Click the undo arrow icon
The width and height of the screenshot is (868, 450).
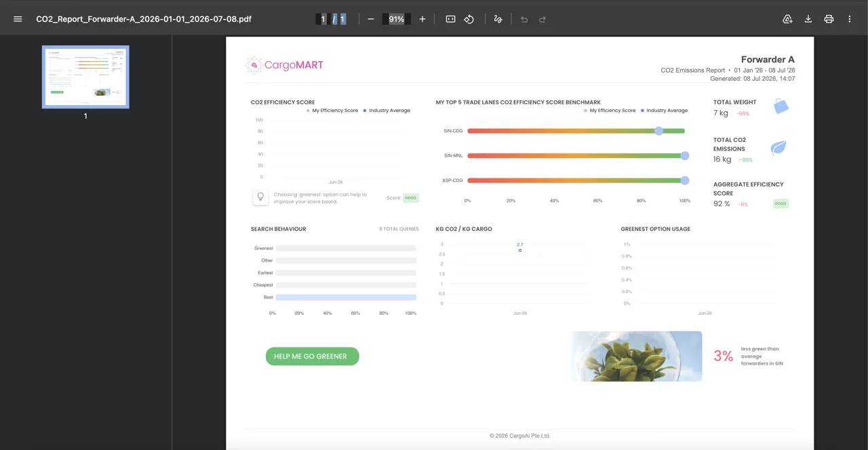pos(524,19)
